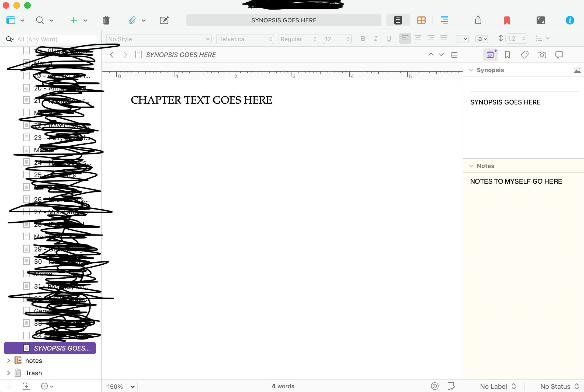584x392 pixels.
Task: Select inspector Comments tab
Action: [x=559, y=55]
